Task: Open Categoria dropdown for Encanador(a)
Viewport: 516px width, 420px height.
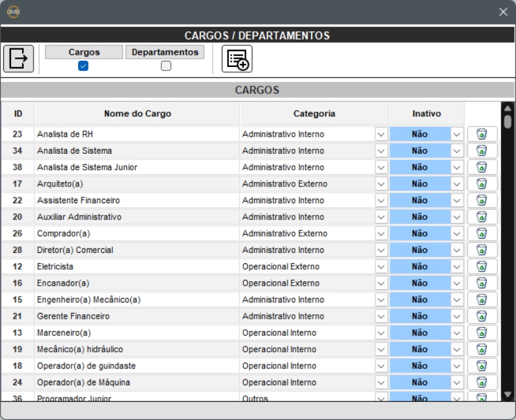Action: point(381,283)
